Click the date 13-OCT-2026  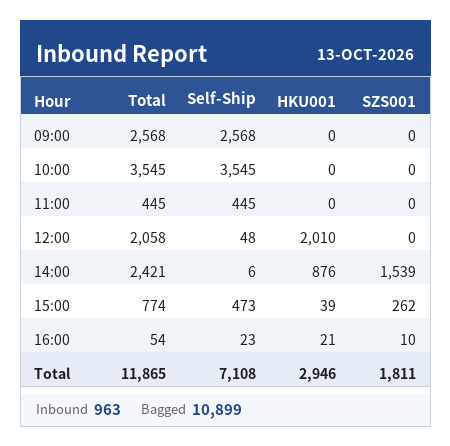[x=365, y=55]
